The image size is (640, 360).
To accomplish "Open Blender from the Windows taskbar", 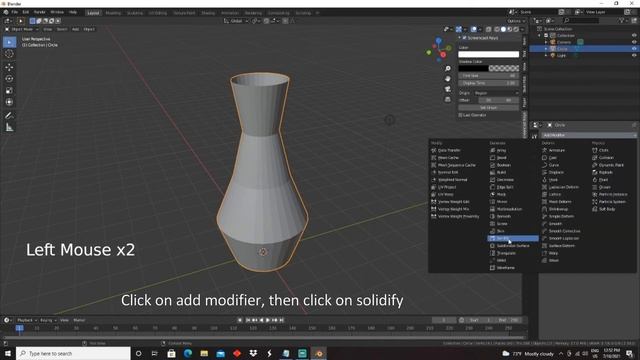I will (x=319, y=353).
